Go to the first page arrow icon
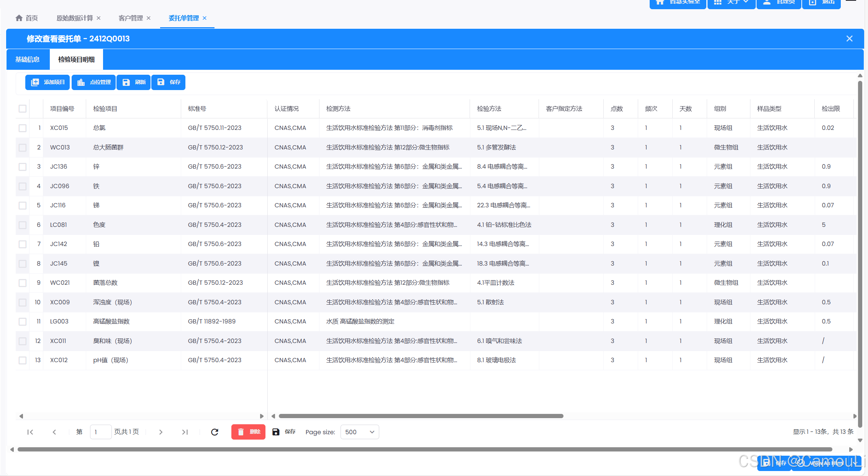The height and width of the screenshot is (476, 868). click(x=30, y=432)
